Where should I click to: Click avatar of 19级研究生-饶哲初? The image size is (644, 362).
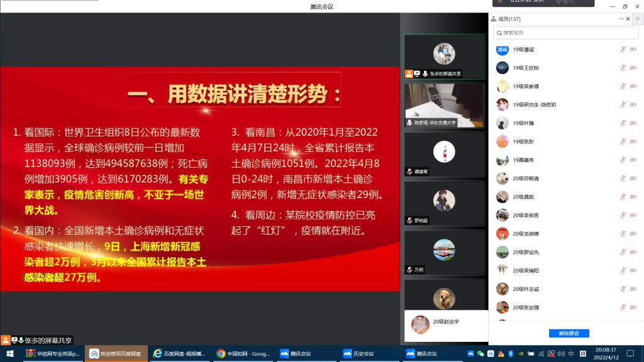click(x=502, y=105)
